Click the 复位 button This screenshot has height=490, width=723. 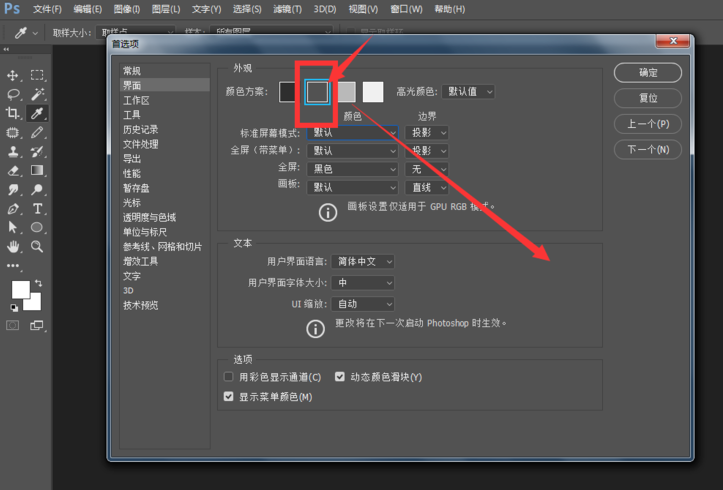648,98
